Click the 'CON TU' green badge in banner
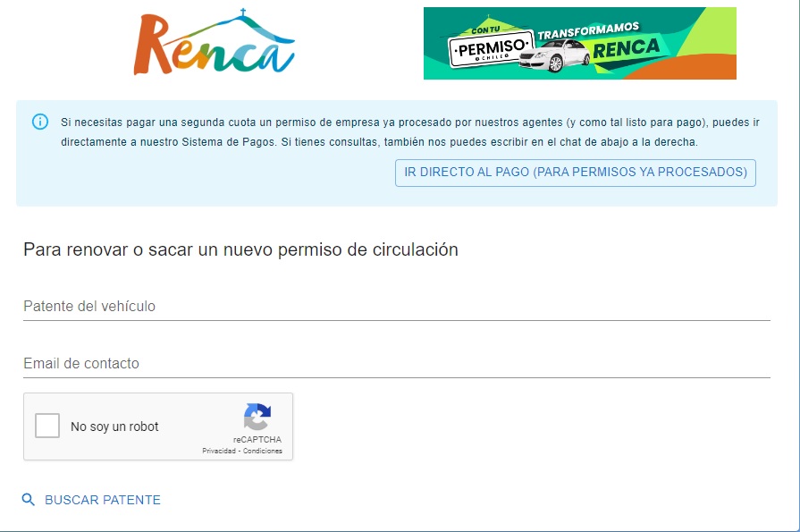 coord(484,29)
